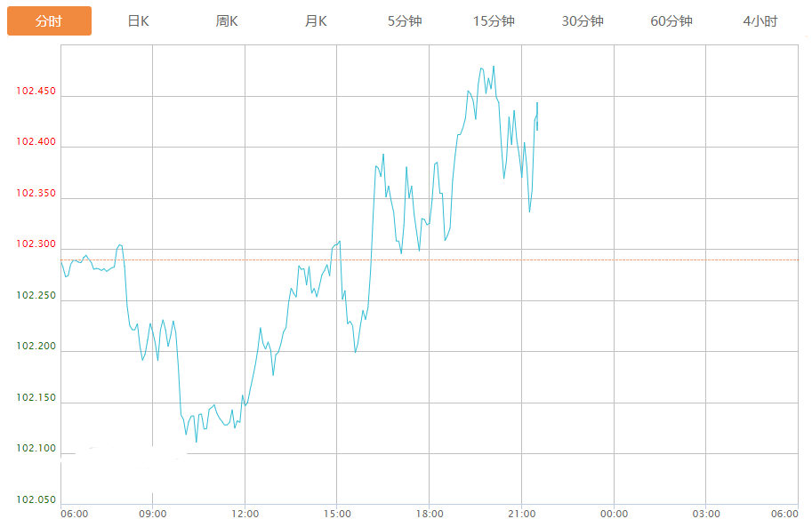Screen dimensions: 812x527
Task: Click the 18:00 time axis label
Action: coord(430,514)
